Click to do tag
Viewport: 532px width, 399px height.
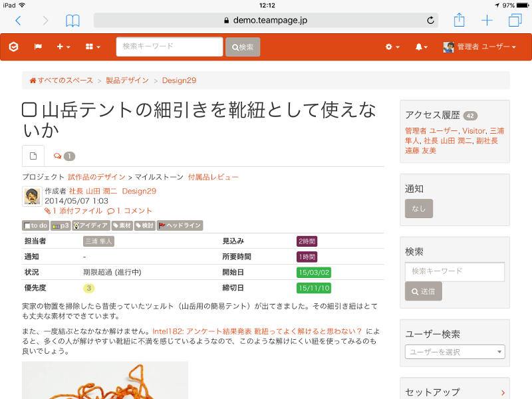[36, 225]
